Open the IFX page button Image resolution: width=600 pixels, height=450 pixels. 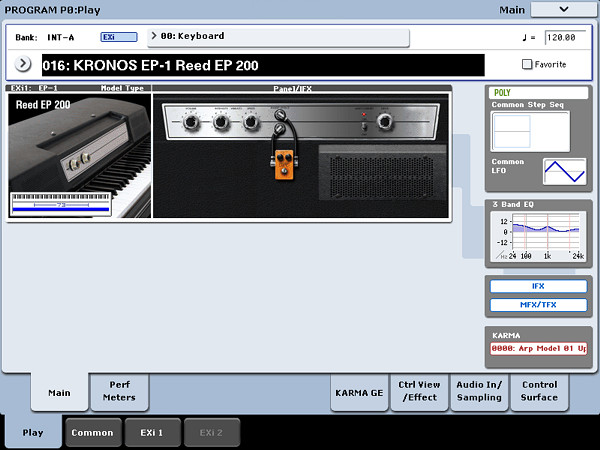538,286
